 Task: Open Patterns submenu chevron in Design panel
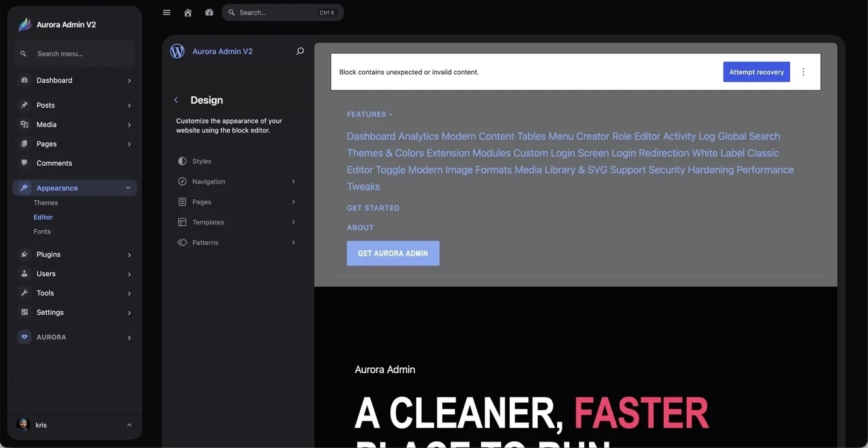(293, 242)
